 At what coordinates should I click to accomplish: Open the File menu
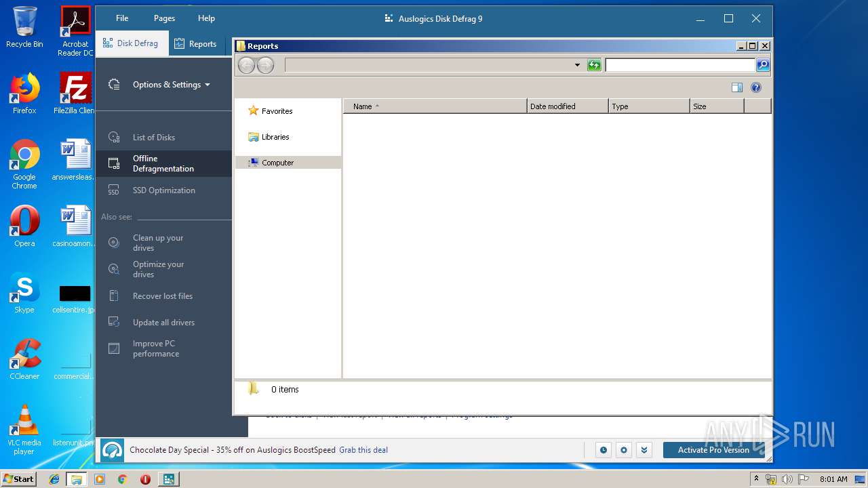(122, 18)
